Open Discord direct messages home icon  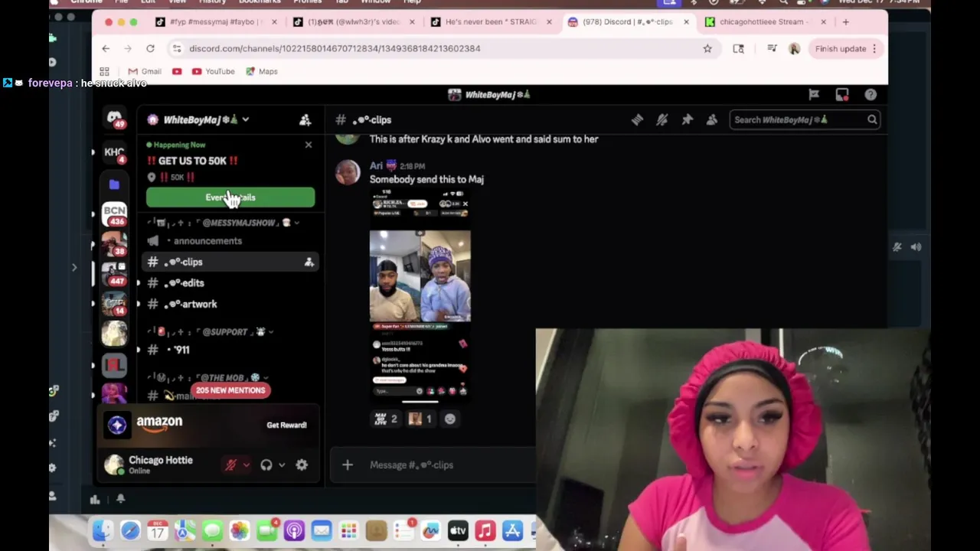[114, 119]
